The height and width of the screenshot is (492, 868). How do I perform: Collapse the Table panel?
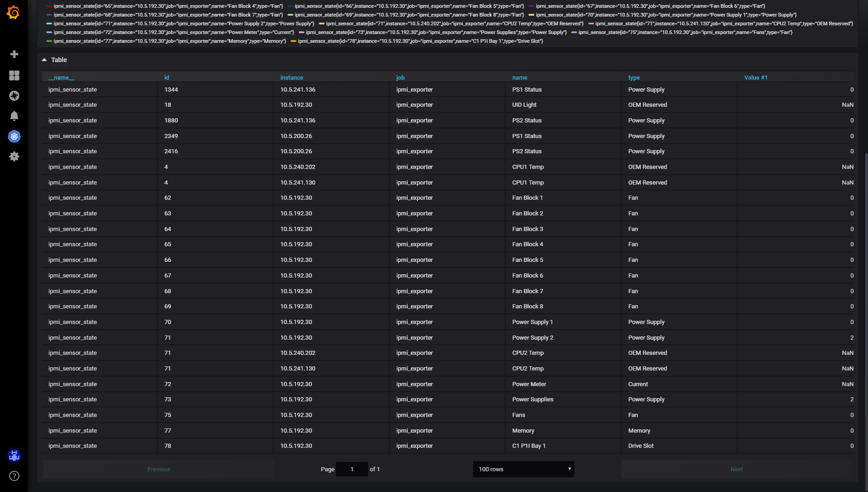point(44,59)
